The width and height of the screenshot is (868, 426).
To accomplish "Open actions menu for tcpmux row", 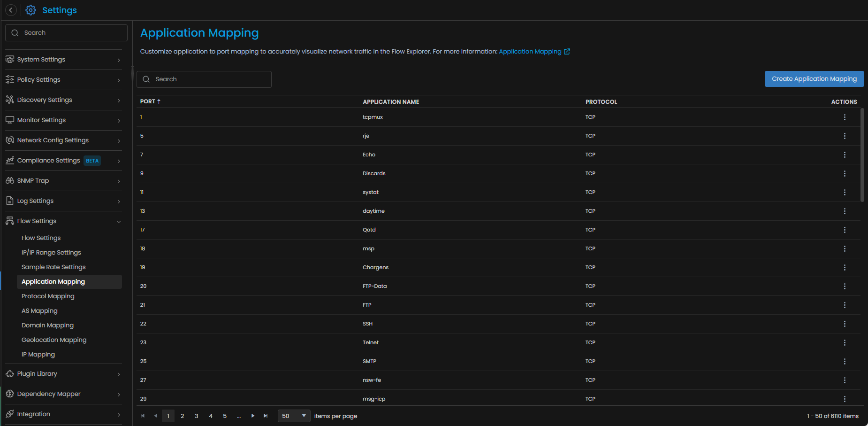I will 845,117.
